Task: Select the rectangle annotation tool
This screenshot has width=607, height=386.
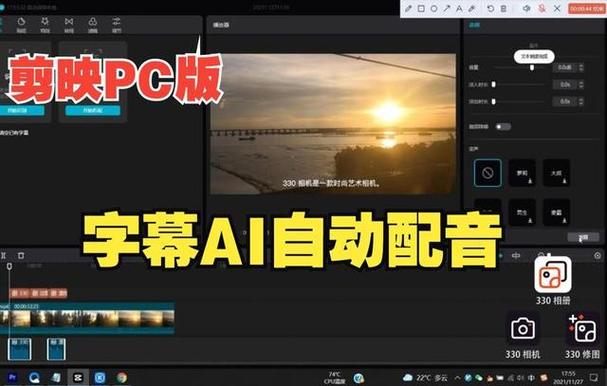Action: pyautogui.click(x=421, y=8)
